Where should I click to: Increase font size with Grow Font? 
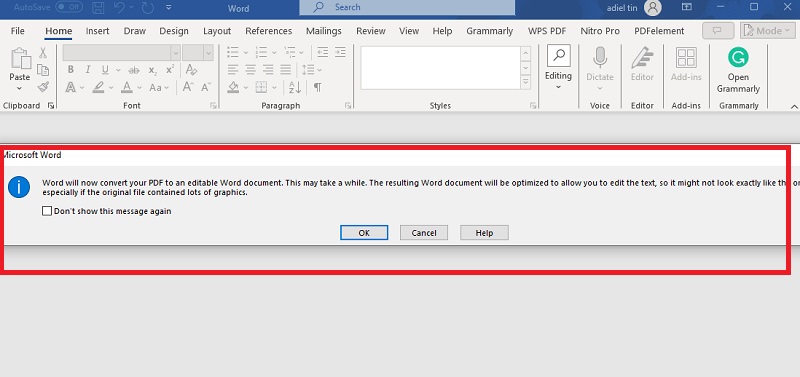[188, 87]
